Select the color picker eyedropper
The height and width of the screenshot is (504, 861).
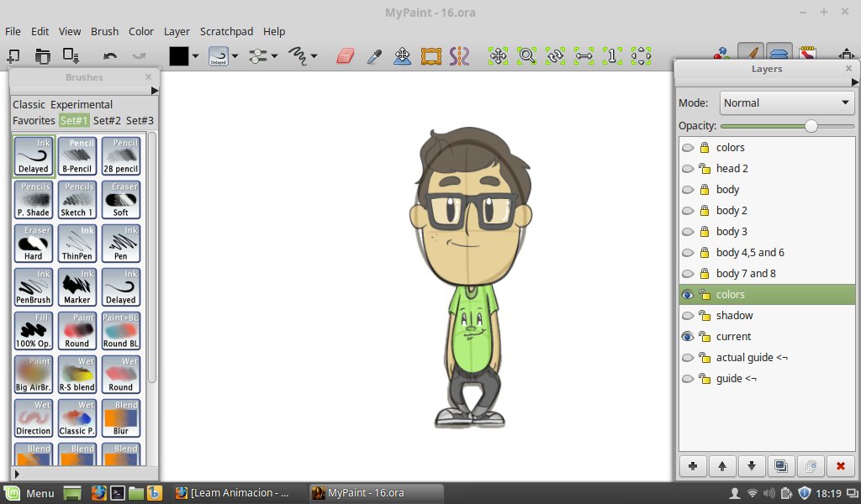point(374,55)
